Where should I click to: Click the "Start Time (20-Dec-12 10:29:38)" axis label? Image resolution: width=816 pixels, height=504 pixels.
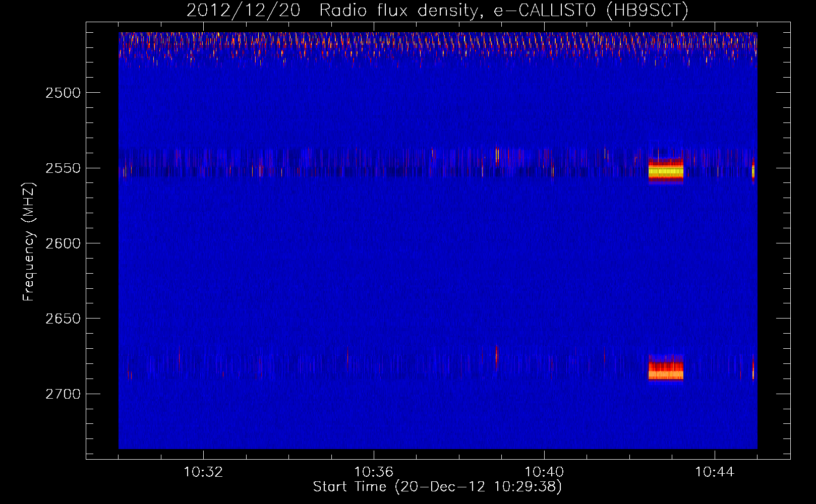click(x=437, y=487)
